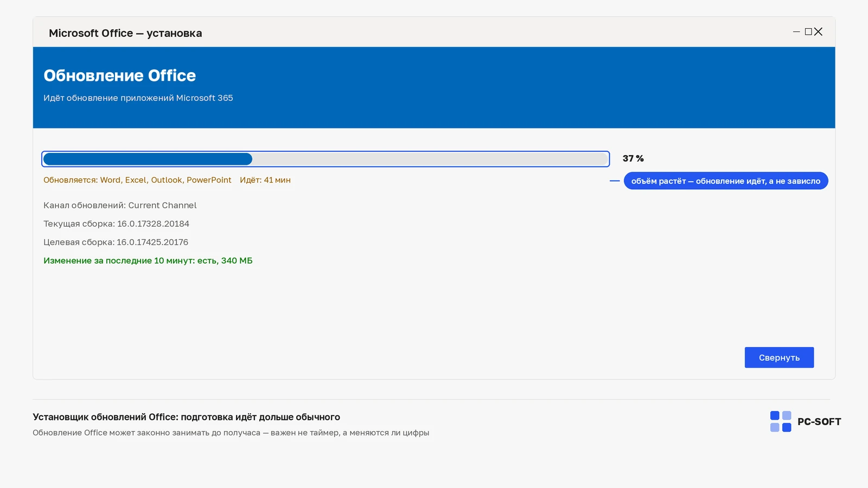Click the PC-SOFT logo icon
This screenshot has width=868, height=488.
click(x=781, y=421)
